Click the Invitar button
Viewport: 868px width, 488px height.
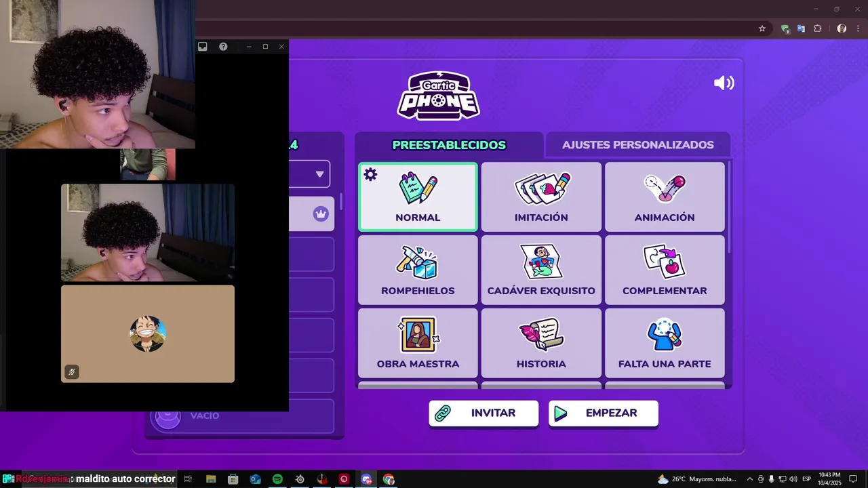tap(484, 413)
